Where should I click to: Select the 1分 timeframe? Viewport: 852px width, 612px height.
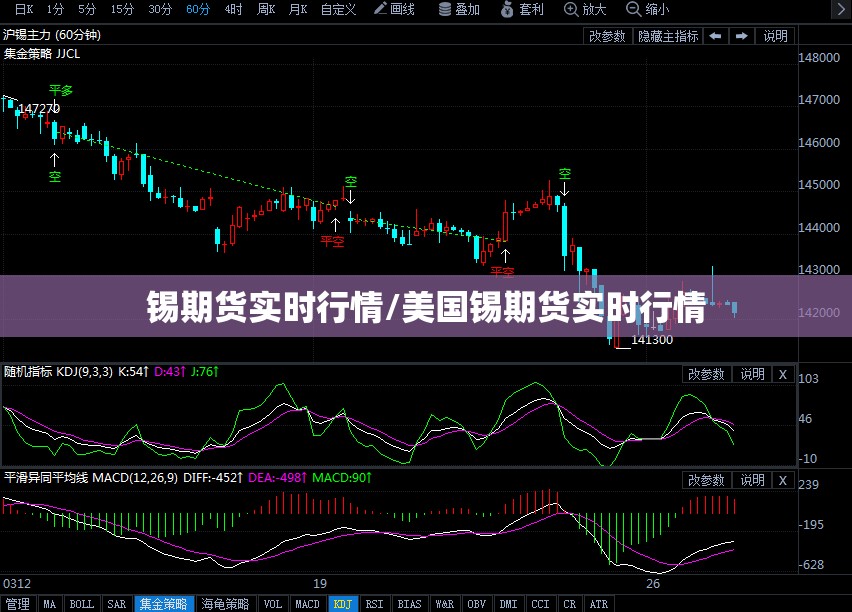(x=55, y=9)
